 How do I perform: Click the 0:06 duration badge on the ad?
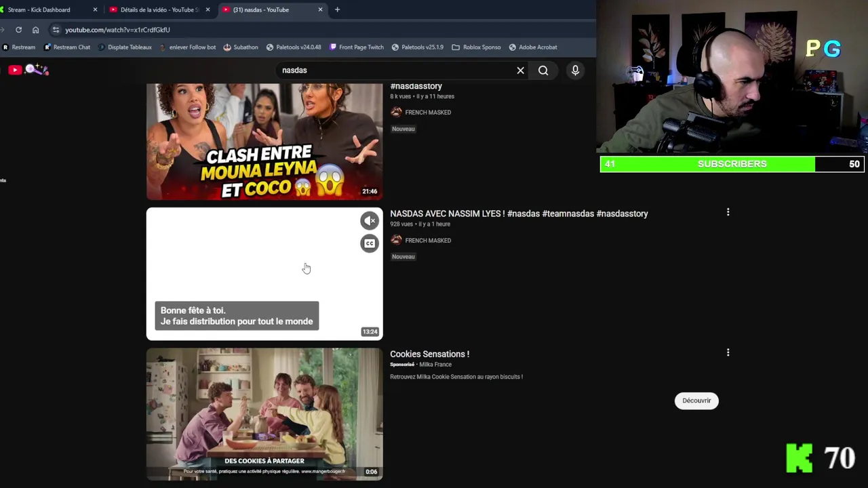(371, 472)
